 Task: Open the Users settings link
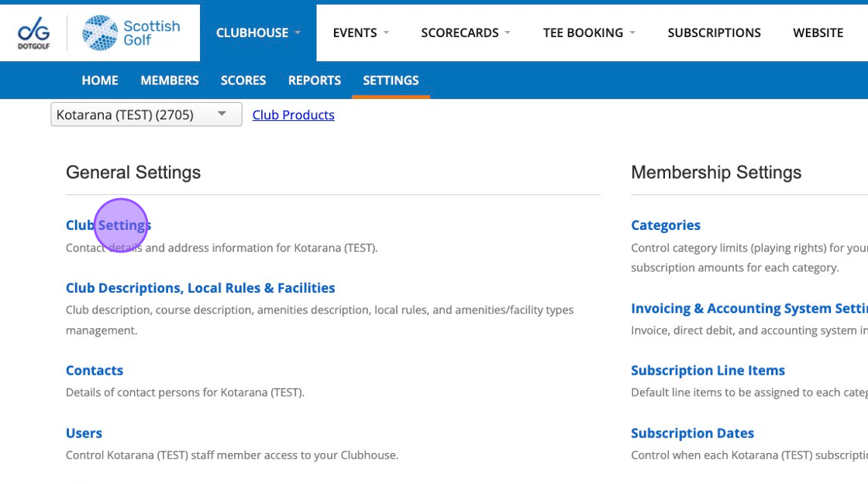(x=84, y=433)
